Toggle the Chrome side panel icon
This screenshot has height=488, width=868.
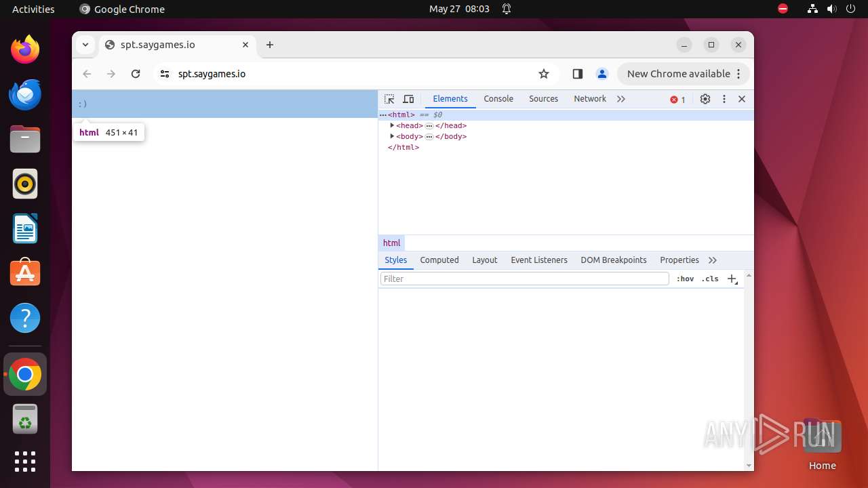(578, 74)
